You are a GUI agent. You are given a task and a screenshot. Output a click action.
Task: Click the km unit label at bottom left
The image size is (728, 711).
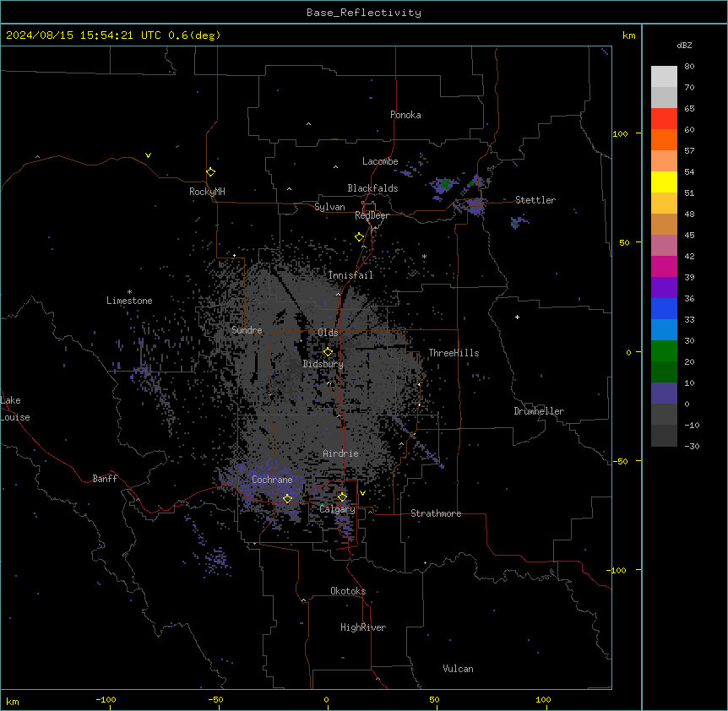[x=13, y=702]
